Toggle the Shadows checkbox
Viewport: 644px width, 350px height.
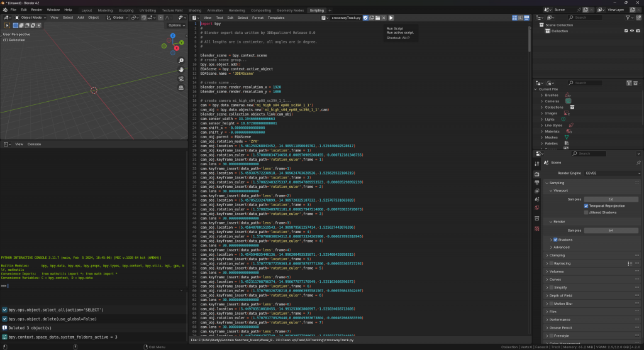pos(555,239)
